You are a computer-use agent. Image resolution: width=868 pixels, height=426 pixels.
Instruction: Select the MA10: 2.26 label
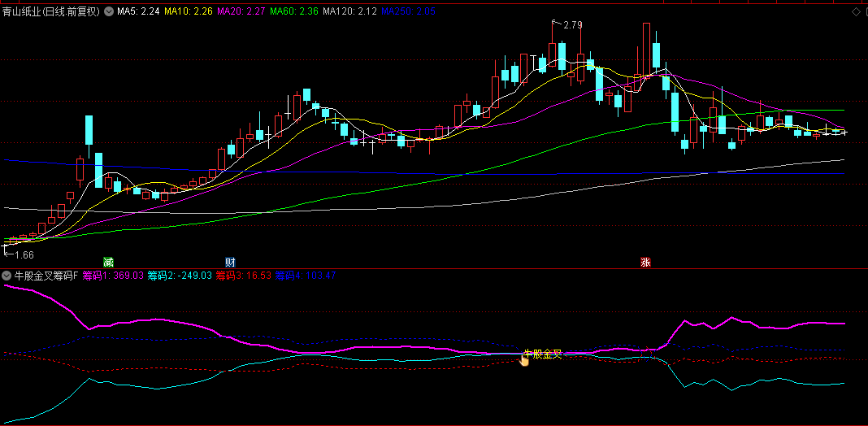[189, 11]
